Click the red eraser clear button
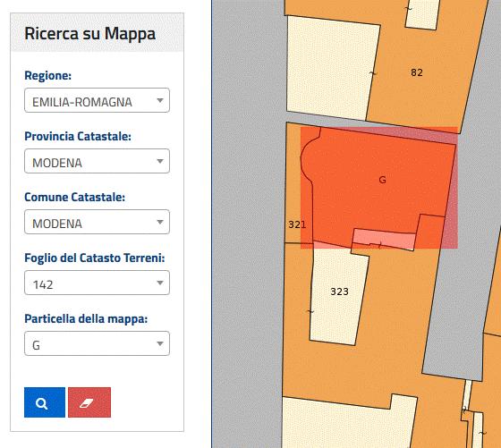Viewport: 501px width, 448px height. point(89,402)
